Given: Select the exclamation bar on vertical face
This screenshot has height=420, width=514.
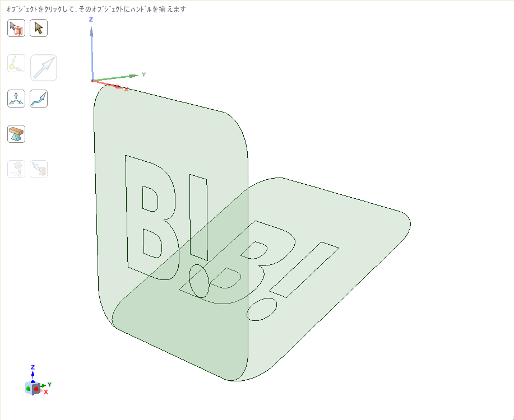Looking at the screenshot, I should (198, 218).
